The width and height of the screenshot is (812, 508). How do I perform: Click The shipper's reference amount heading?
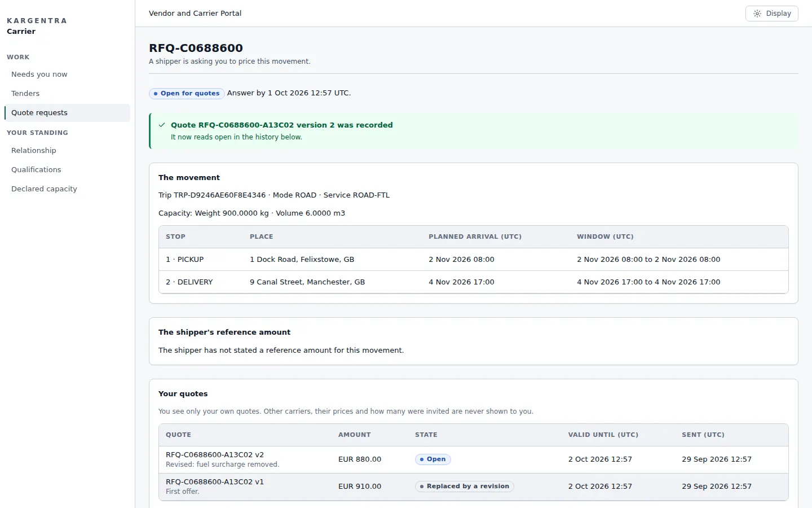224,332
